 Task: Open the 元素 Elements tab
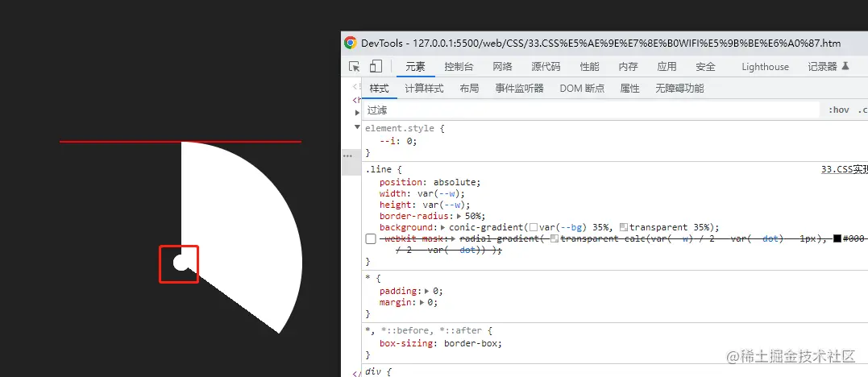click(x=415, y=66)
